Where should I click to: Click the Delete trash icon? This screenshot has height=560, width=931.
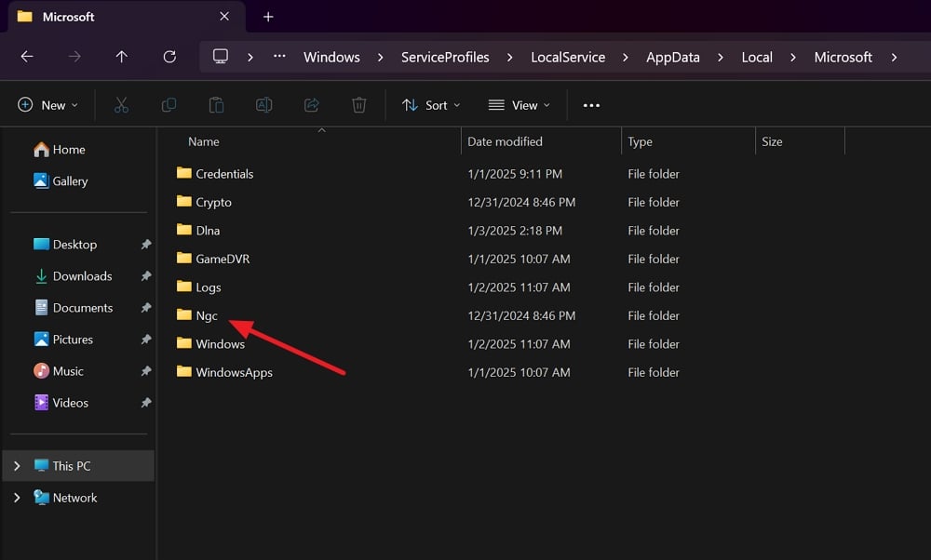359,105
